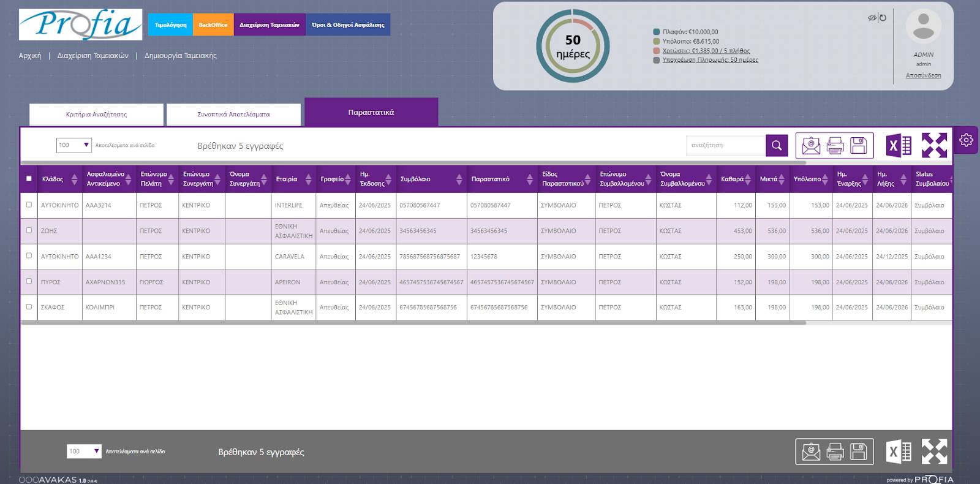
Task: Toggle the hide-balance eye icon
Action: click(872, 18)
